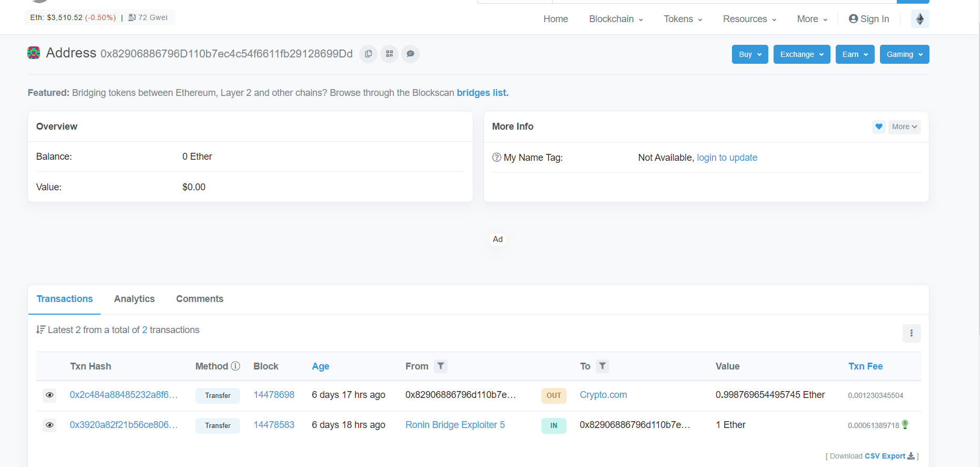
Task: Show the address QR code icon
Action: [389, 54]
